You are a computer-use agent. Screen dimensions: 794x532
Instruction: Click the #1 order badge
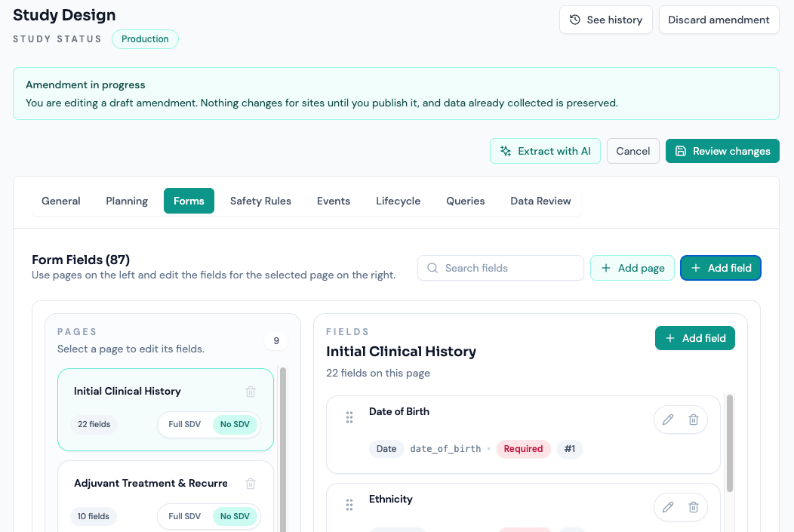(x=570, y=449)
